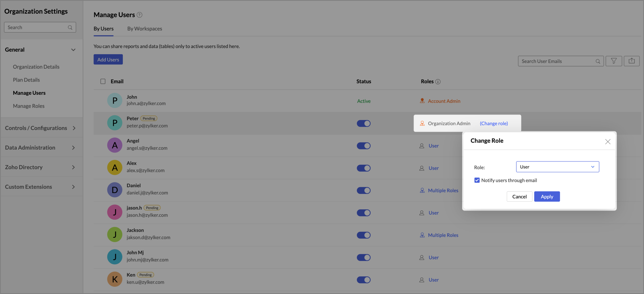Switch to By Workspaces tab
The image size is (644, 294).
[145, 29]
